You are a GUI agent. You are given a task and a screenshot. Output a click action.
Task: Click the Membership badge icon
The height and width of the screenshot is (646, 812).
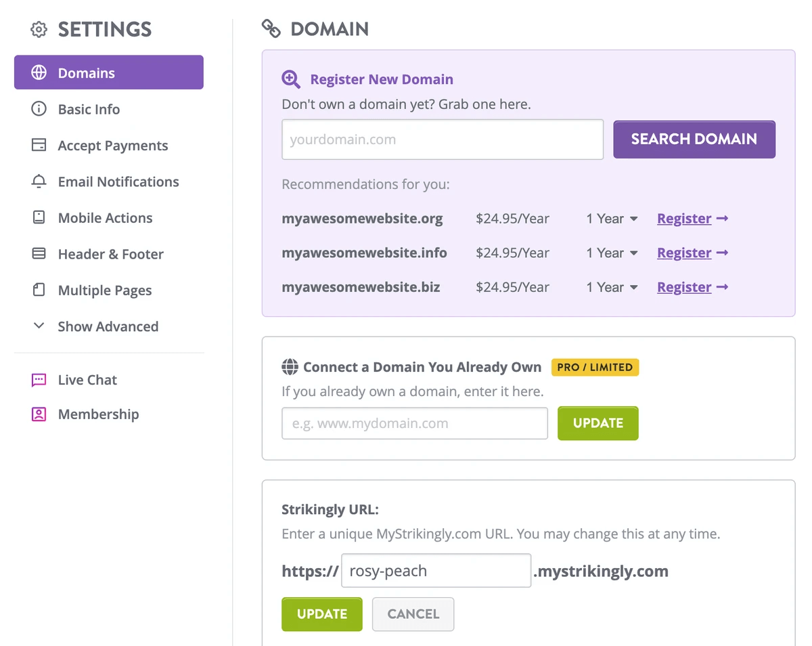[39, 414]
